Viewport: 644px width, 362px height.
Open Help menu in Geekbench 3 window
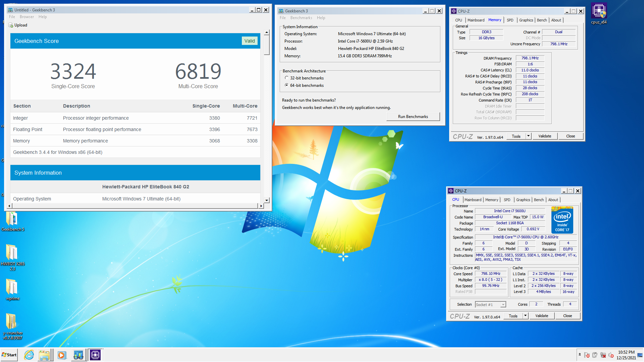click(x=321, y=18)
